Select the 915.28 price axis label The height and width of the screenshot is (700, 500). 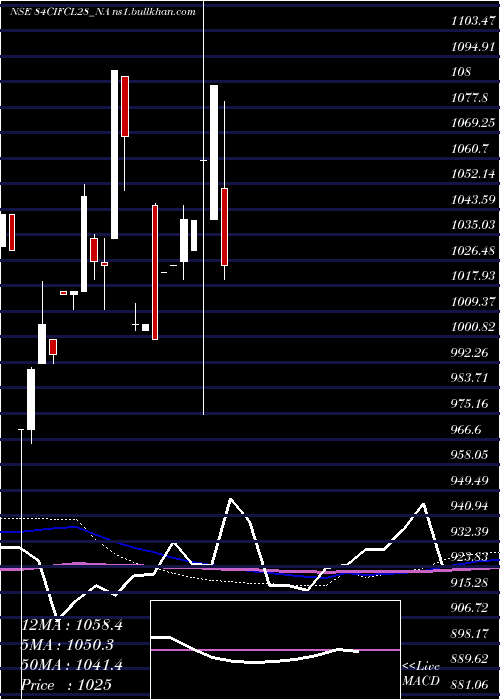(x=470, y=582)
